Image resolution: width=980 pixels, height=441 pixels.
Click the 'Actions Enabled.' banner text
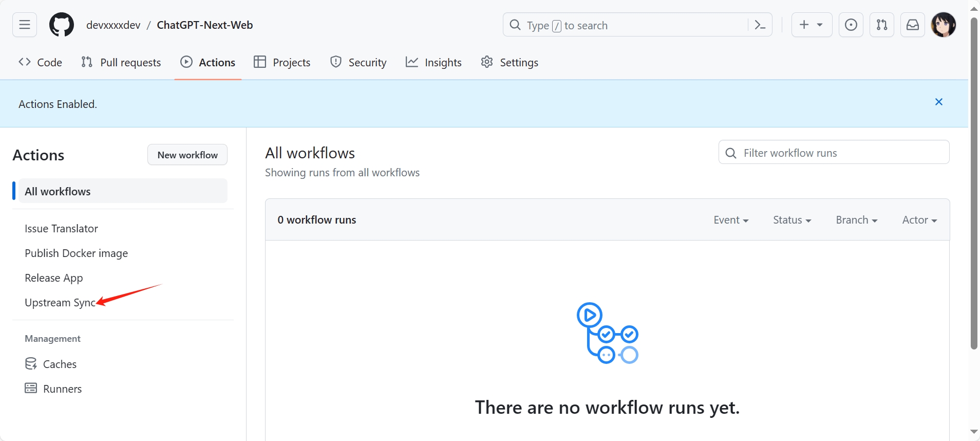(58, 104)
